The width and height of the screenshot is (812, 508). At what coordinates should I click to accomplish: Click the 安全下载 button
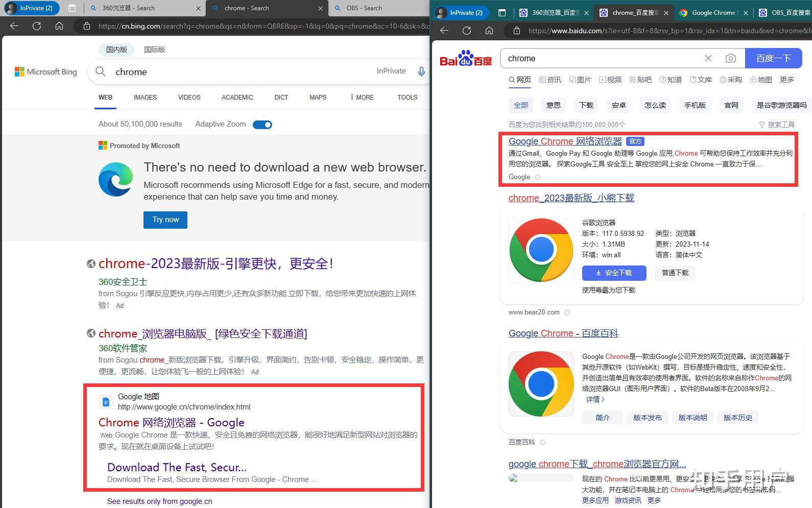614,273
